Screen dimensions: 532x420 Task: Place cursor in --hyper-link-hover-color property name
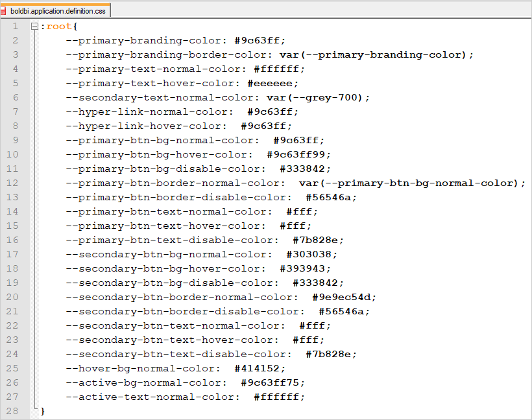(146, 126)
